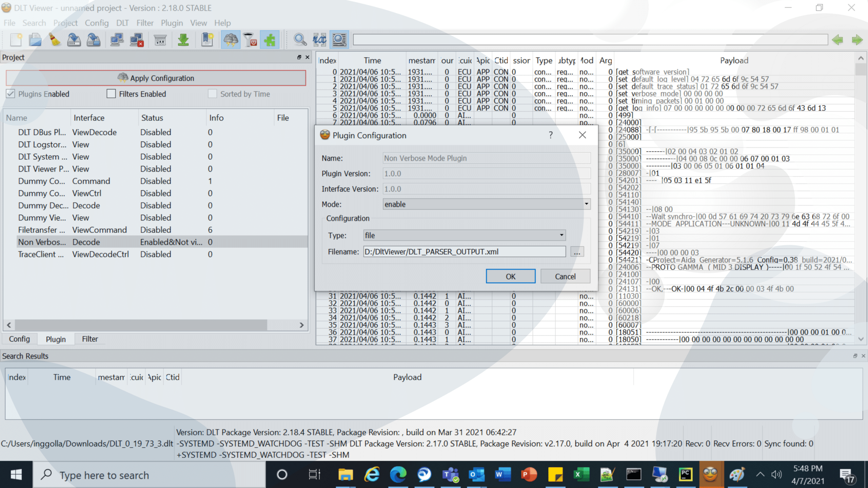Open the Filter menu
This screenshot has width=868, height=488.
coord(145,23)
